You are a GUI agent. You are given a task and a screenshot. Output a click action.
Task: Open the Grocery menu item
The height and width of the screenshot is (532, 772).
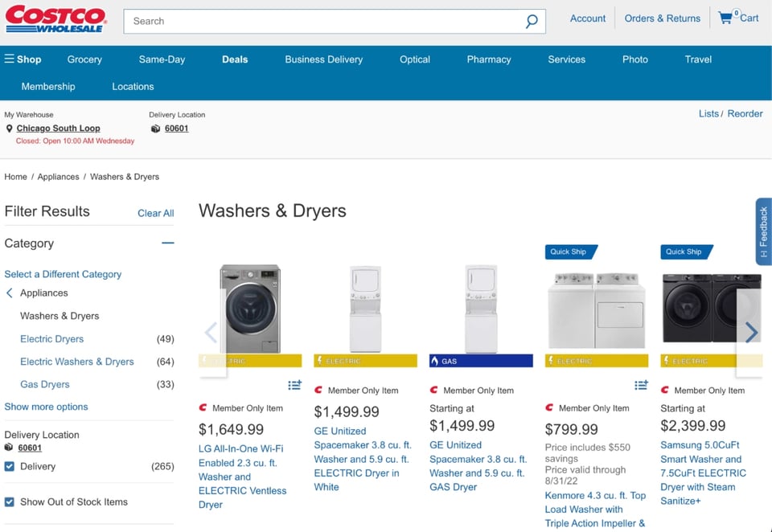click(84, 59)
